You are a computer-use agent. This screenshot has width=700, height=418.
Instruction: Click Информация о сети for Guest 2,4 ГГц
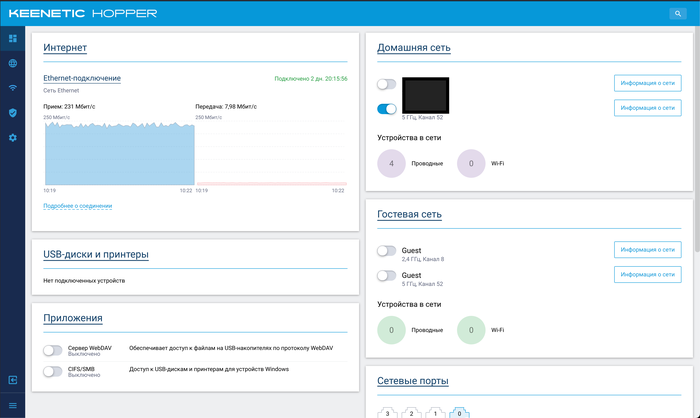click(x=647, y=250)
